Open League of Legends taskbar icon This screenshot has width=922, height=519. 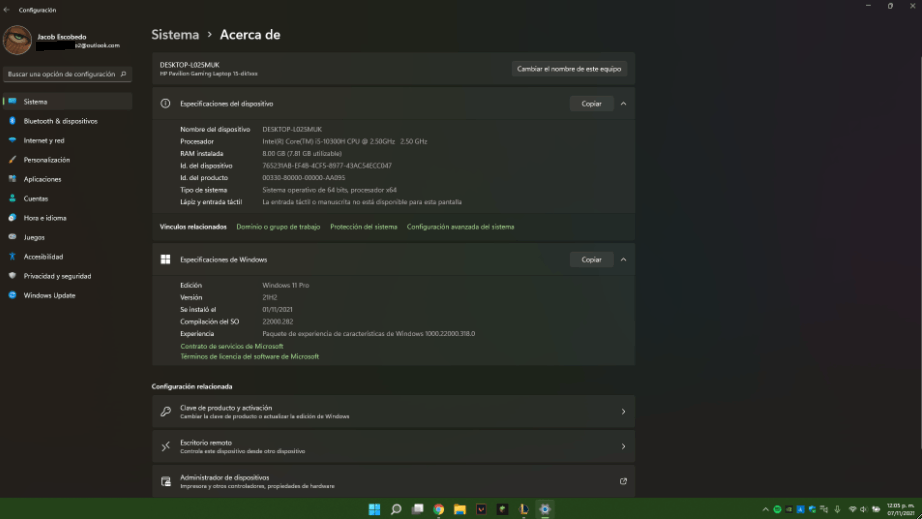click(523, 509)
